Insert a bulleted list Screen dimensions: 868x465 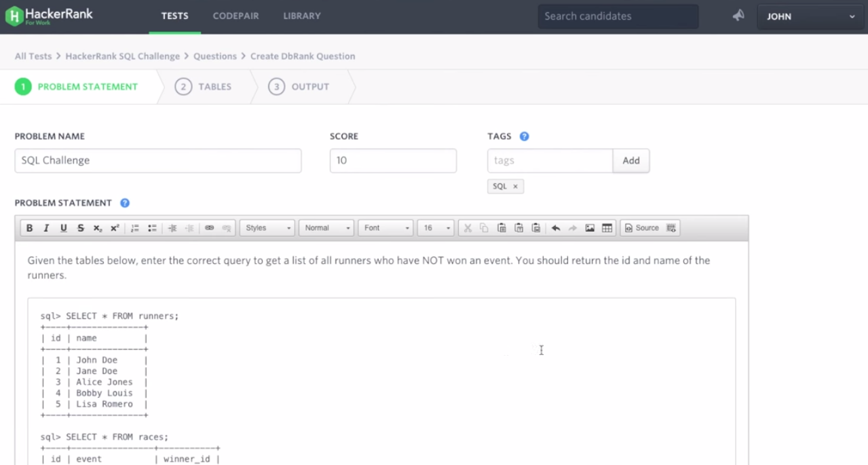point(152,228)
